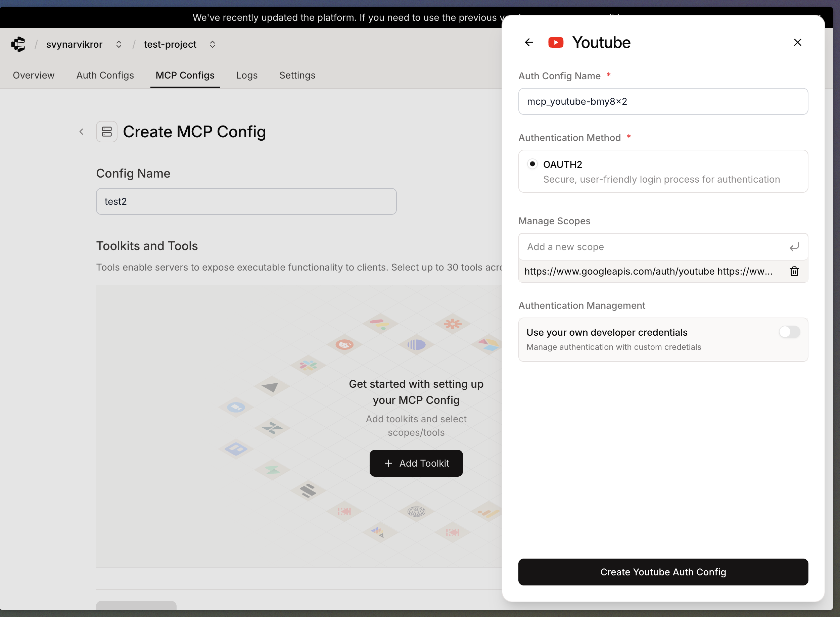Open the Auth Configs tab

point(105,76)
